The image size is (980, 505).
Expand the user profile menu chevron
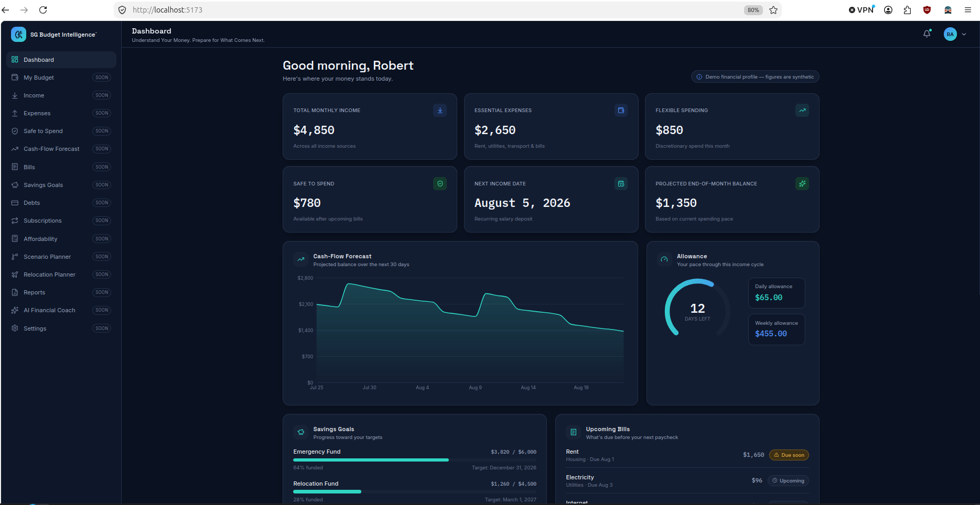pos(964,34)
